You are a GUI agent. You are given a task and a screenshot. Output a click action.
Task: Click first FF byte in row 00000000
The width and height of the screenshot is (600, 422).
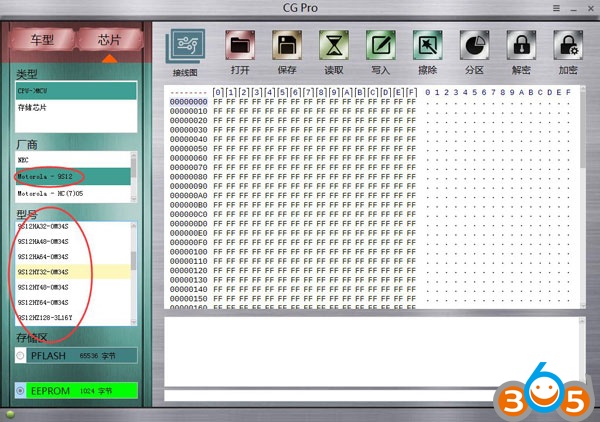point(218,102)
